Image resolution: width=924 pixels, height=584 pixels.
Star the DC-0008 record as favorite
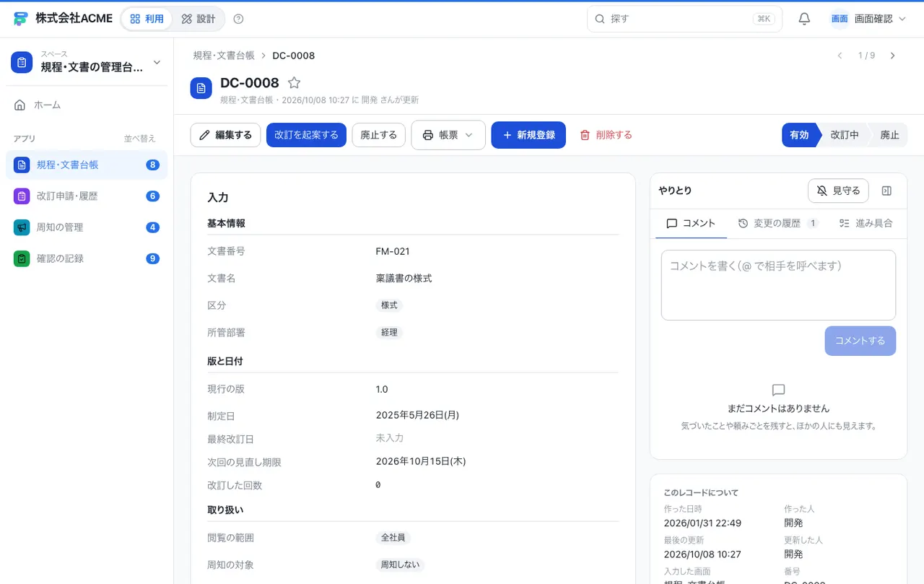pos(294,83)
